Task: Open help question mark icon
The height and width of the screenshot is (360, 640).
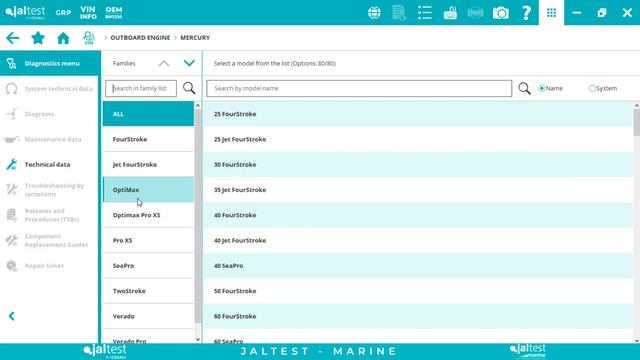Action: point(527,13)
